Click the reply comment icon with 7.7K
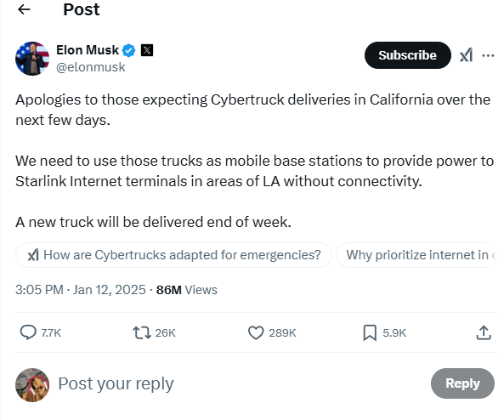 (28, 332)
